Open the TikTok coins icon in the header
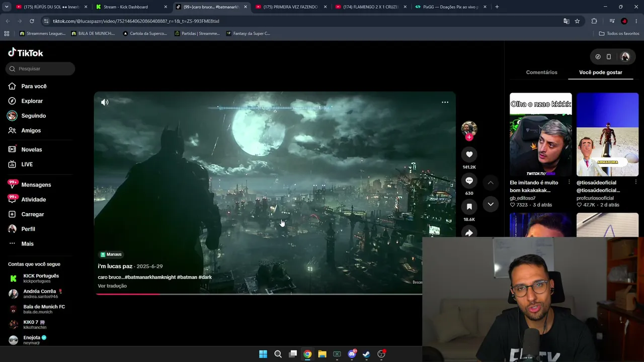 coord(598,57)
